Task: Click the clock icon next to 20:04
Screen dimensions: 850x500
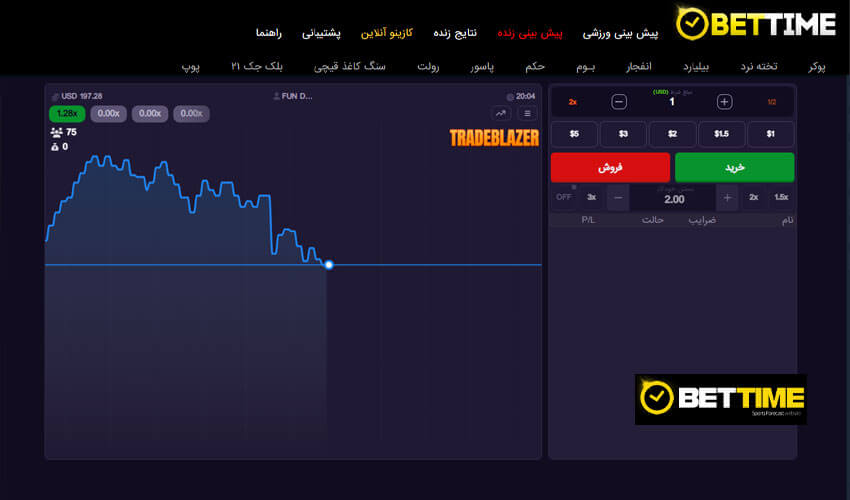Action: coord(510,97)
